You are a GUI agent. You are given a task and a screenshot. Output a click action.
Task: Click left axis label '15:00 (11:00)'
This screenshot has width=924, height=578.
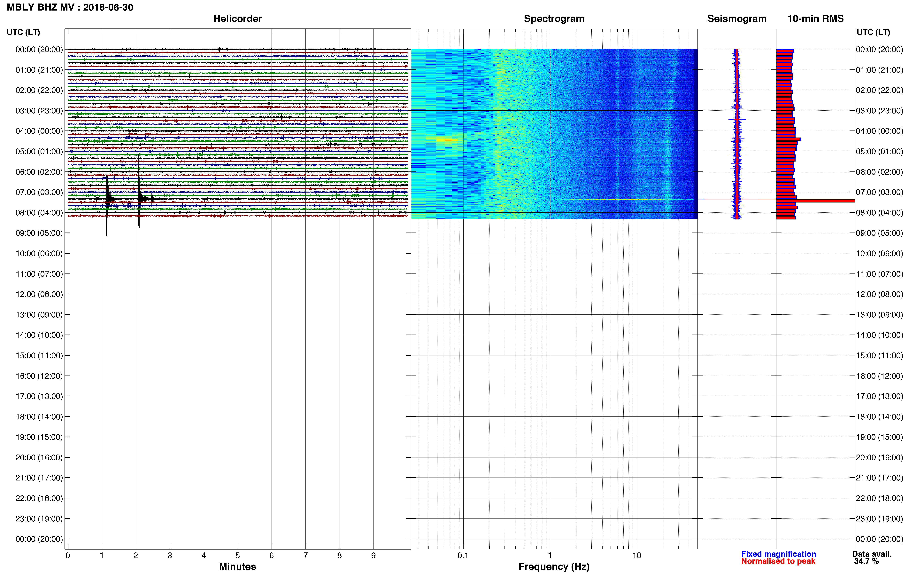[x=39, y=355]
